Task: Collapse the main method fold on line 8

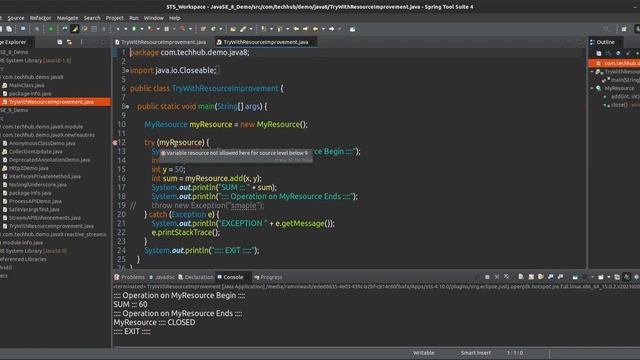Action: (x=127, y=107)
